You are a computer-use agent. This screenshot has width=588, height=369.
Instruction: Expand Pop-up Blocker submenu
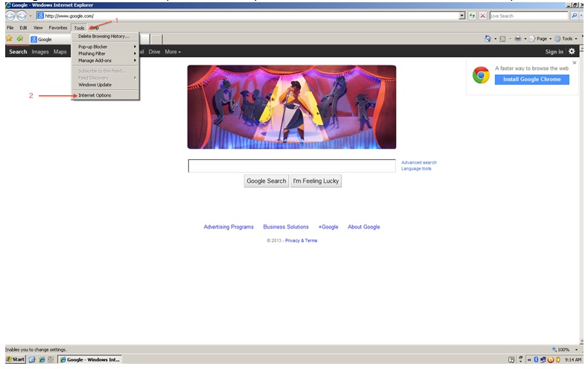pos(106,47)
